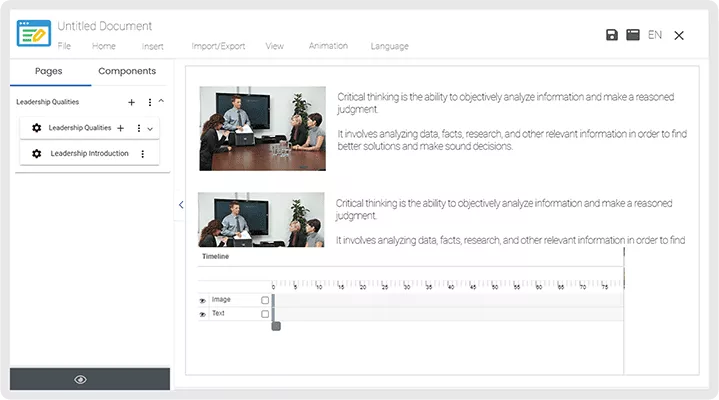Click the Image track lane in timeline
This screenshot has height=400, width=719.
tap(449, 300)
